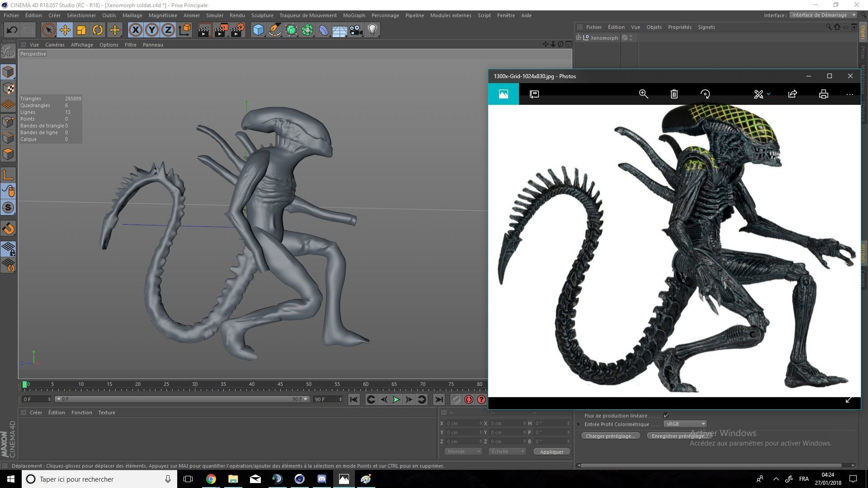Add a bend deformer
The image size is (868, 488).
[x=324, y=30]
